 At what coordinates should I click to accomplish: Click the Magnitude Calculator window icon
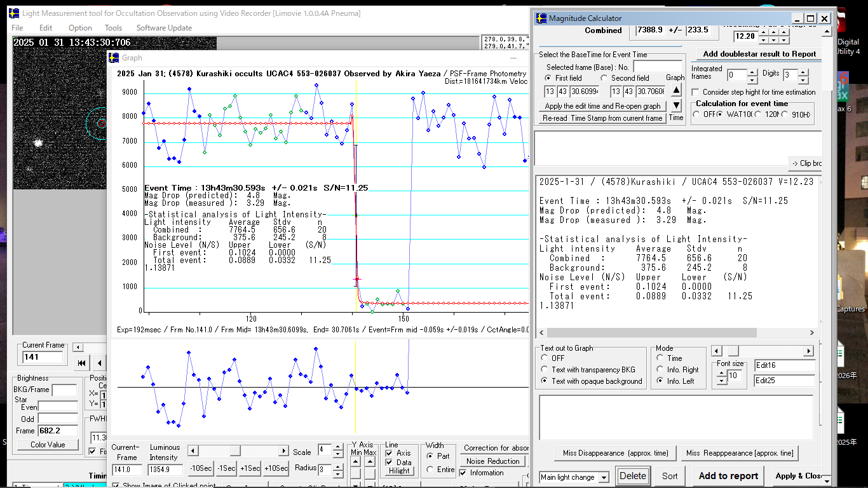tap(541, 18)
